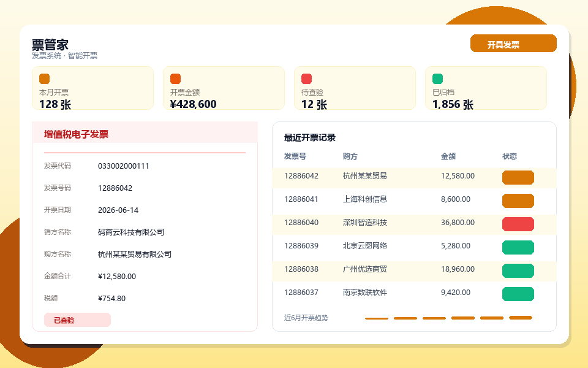Select amount 5,280.00 cell
This screenshot has height=368, width=588.
coord(456,246)
